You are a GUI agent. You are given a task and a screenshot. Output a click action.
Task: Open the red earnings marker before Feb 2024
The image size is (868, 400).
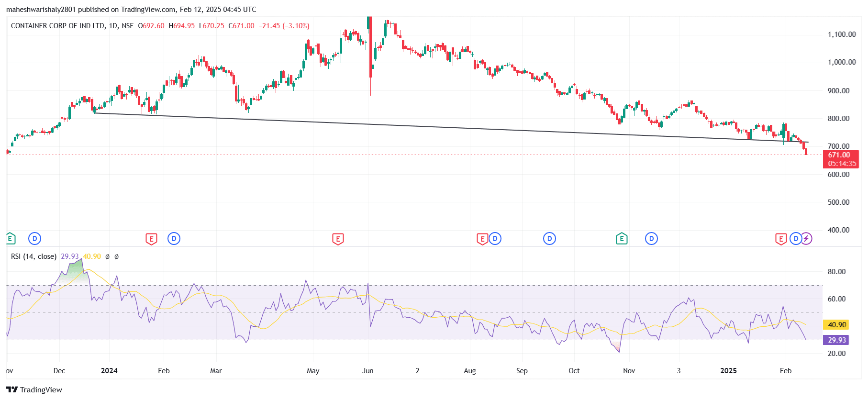(x=151, y=239)
